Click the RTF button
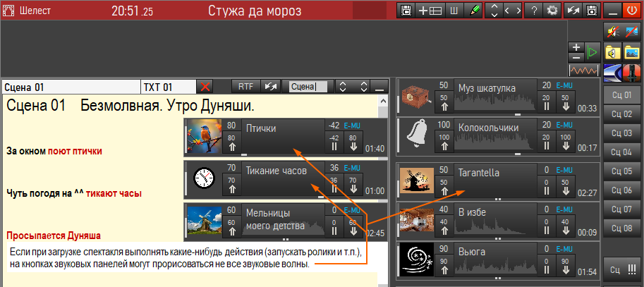The height and width of the screenshot is (287, 644). click(x=246, y=87)
